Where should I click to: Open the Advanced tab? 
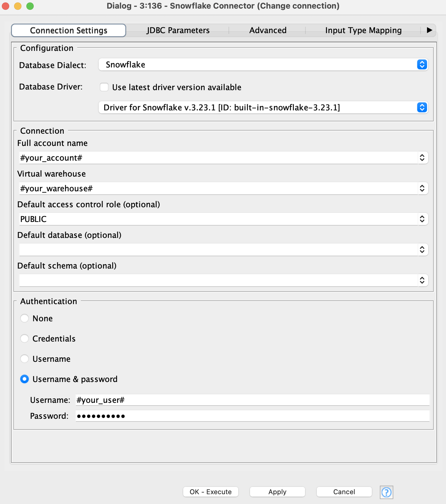(268, 30)
